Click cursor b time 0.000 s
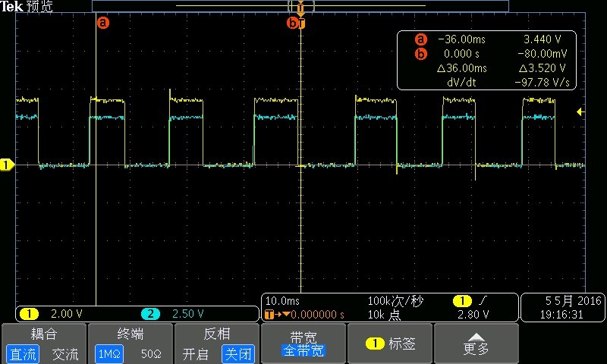Screen dimensions: 607x364 pyautogui.click(x=461, y=53)
